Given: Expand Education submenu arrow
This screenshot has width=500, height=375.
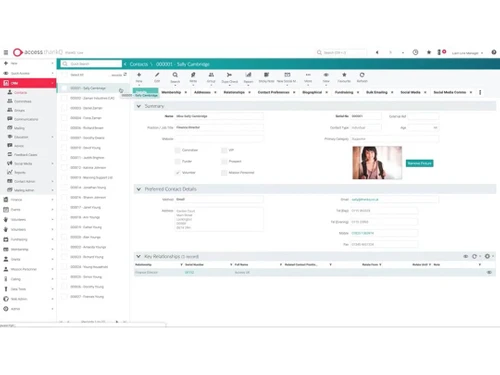Looking at the screenshot, I should point(52,137).
